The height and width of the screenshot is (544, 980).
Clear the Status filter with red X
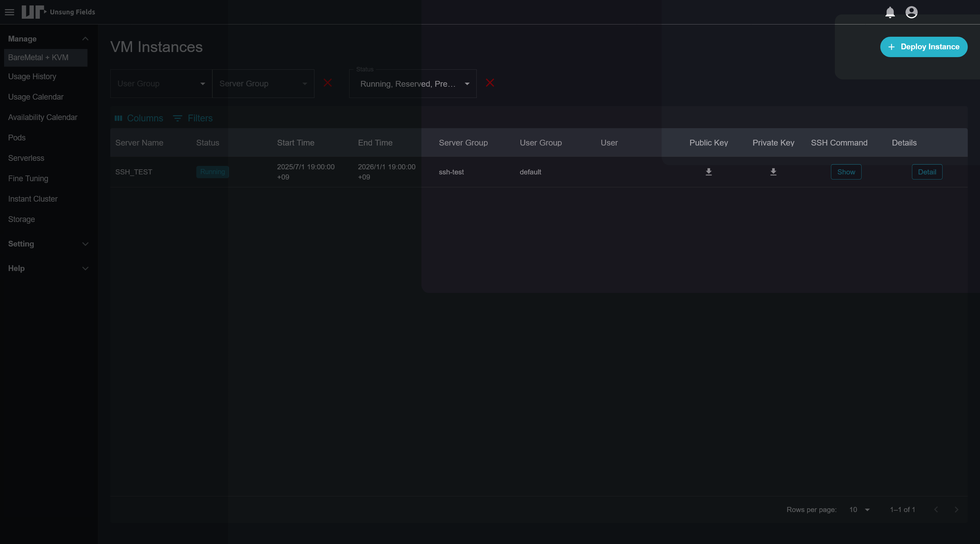(490, 83)
